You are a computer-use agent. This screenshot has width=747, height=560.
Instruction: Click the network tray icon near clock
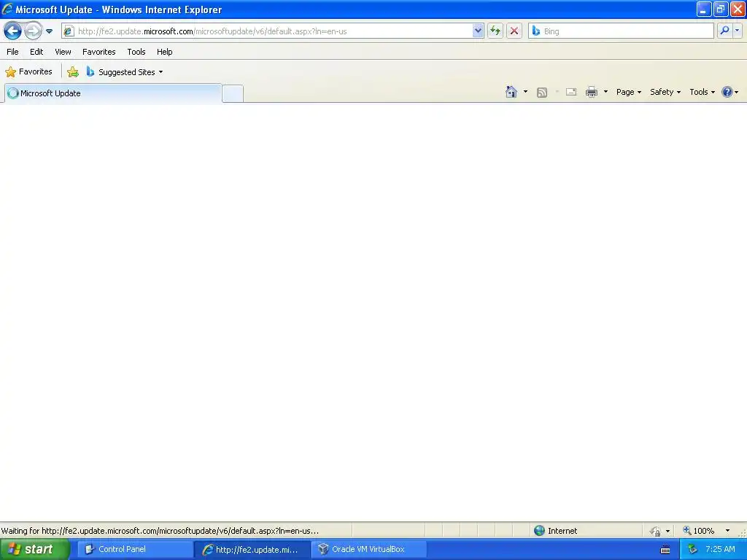click(692, 549)
